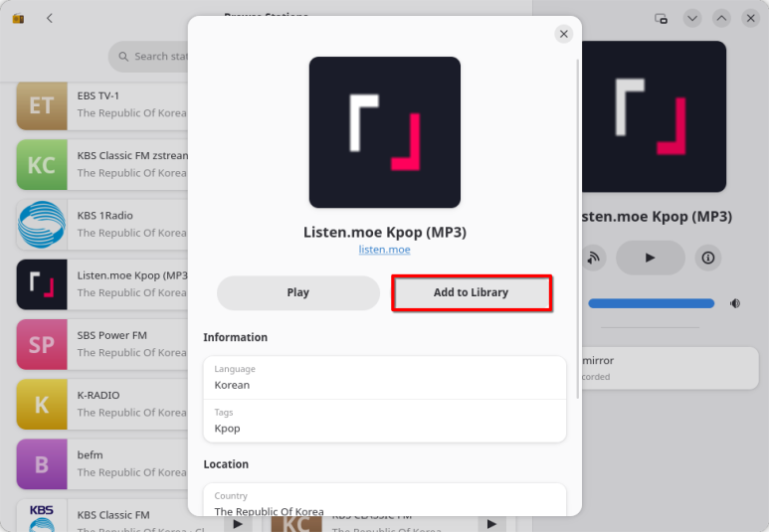Click the play button beside the bottom-right KC station icon
This screenshot has width=769, height=532.
click(x=491, y=524)
